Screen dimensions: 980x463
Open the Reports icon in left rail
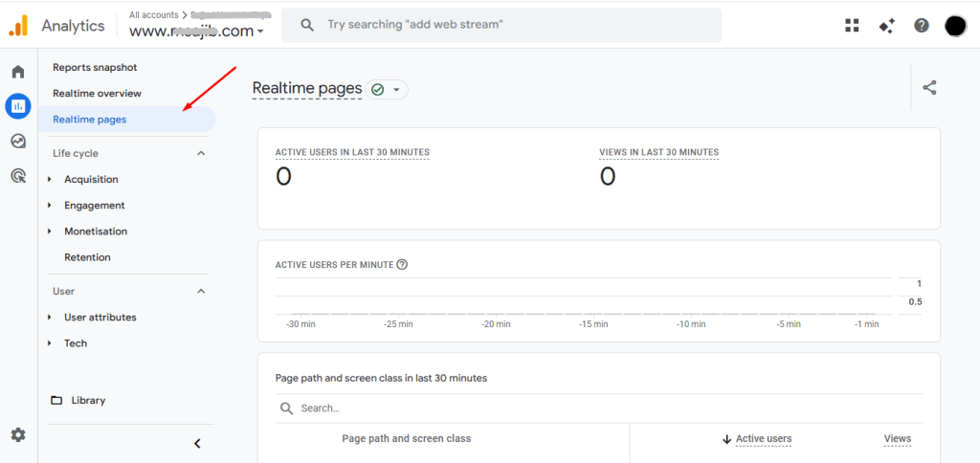click(18, 106)
